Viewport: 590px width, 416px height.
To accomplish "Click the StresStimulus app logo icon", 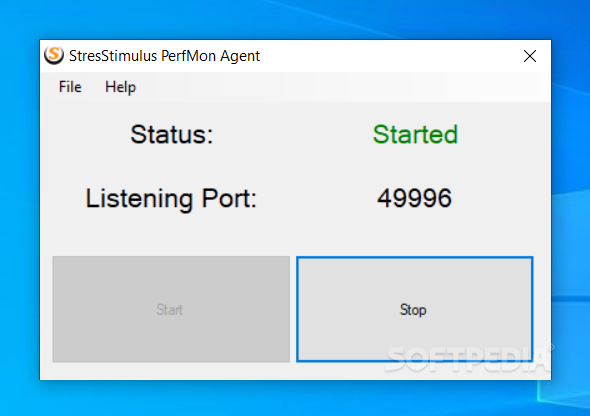I will click(x=54, y=55).
